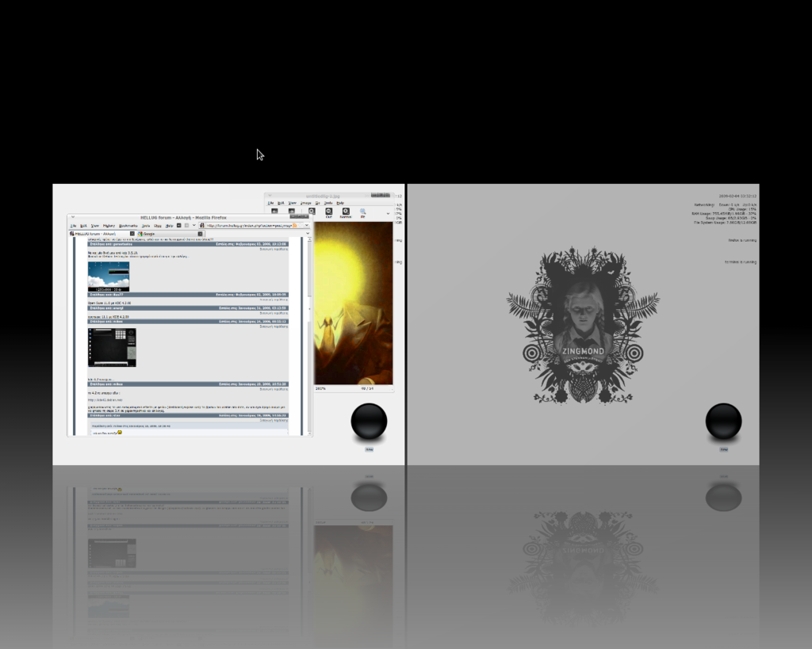
Task: Click the blue-sky desktop screenshot thumbnail in forum
Action: (108, 276)
